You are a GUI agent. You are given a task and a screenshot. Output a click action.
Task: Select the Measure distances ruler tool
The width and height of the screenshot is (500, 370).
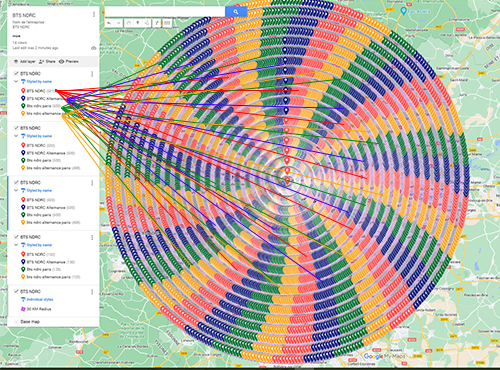click(x=167, y=23)
